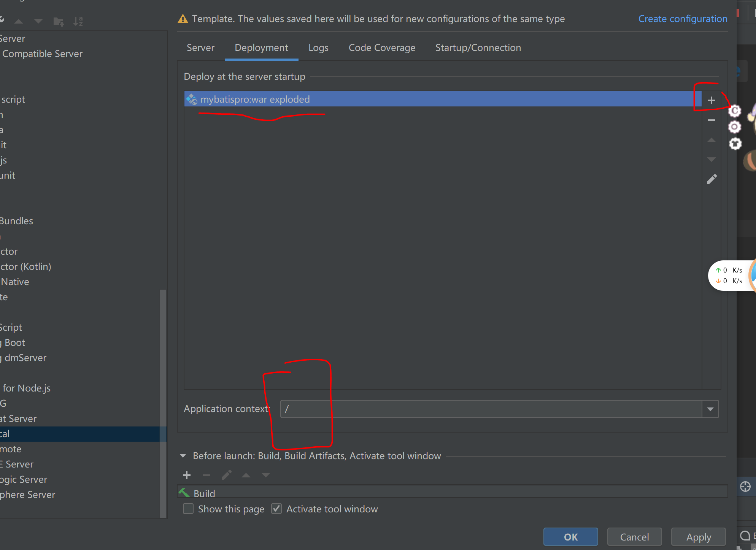This screenshot has width=756, height=550.
Task: Click the new folder icon in left toolbar
Action: (x=58, y=21)
